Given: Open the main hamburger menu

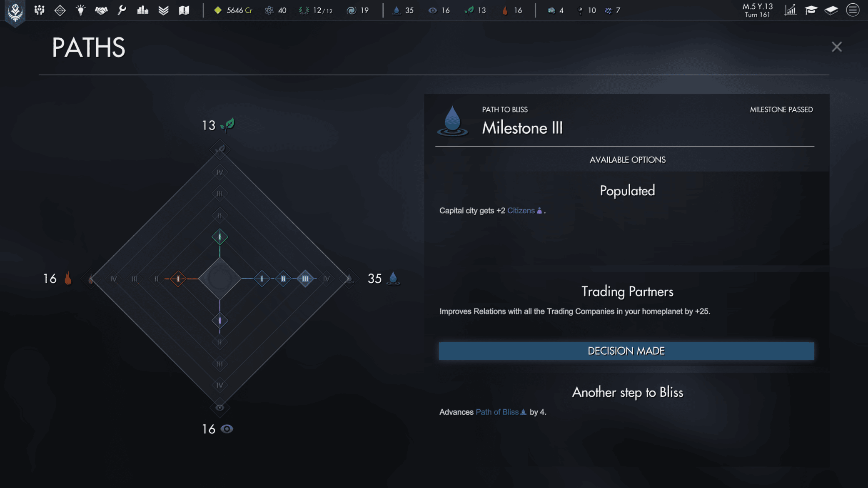Looking at the screenshot, I should [x=853, y=10].
